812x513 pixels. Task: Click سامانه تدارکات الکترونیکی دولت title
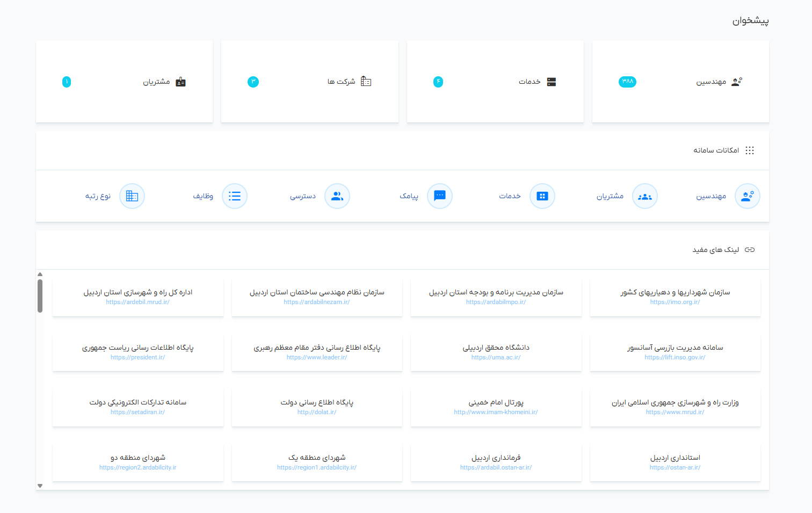[138, 402]
